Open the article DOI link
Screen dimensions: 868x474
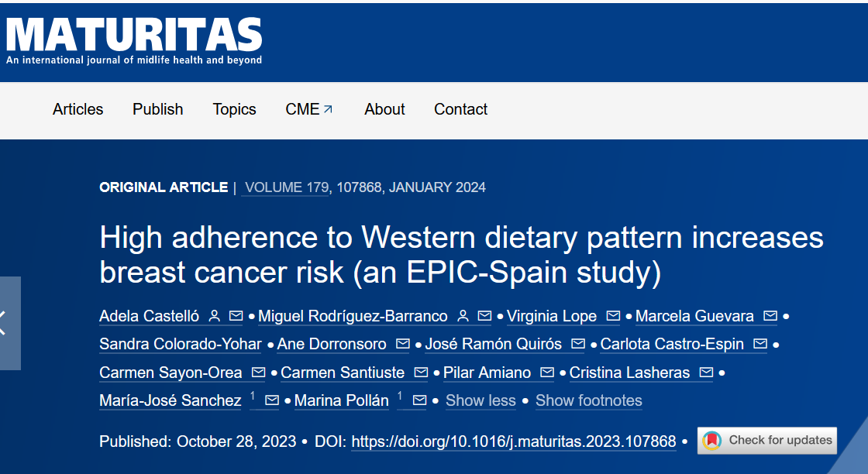[514, 441]
